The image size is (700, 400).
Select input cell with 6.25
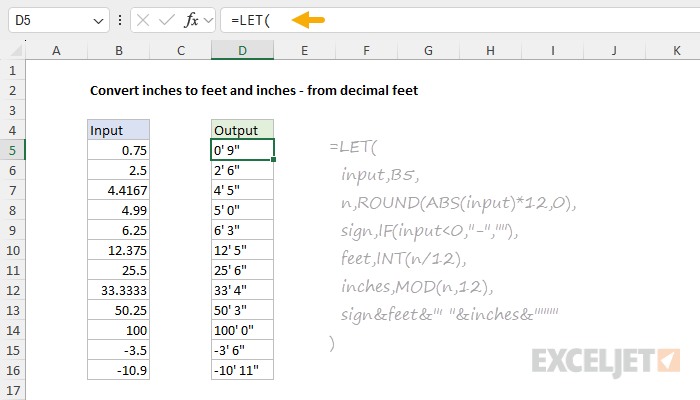[119, 230]
